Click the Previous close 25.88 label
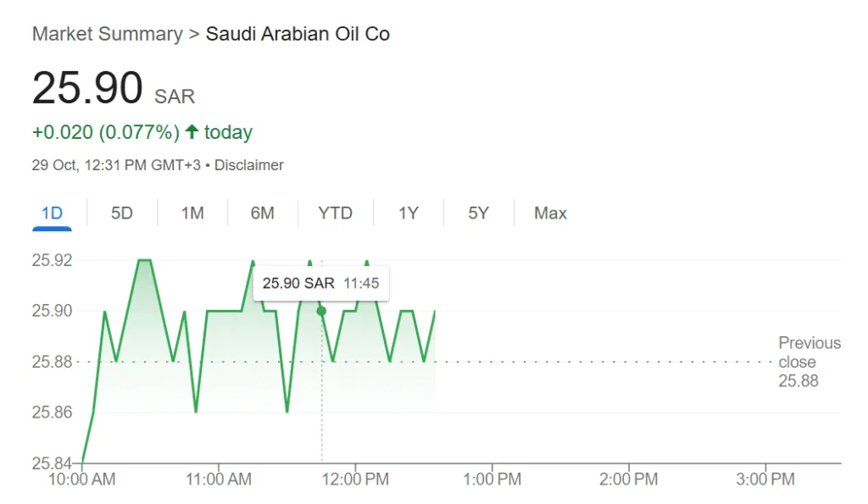The image size is (868, 504). 809,362
